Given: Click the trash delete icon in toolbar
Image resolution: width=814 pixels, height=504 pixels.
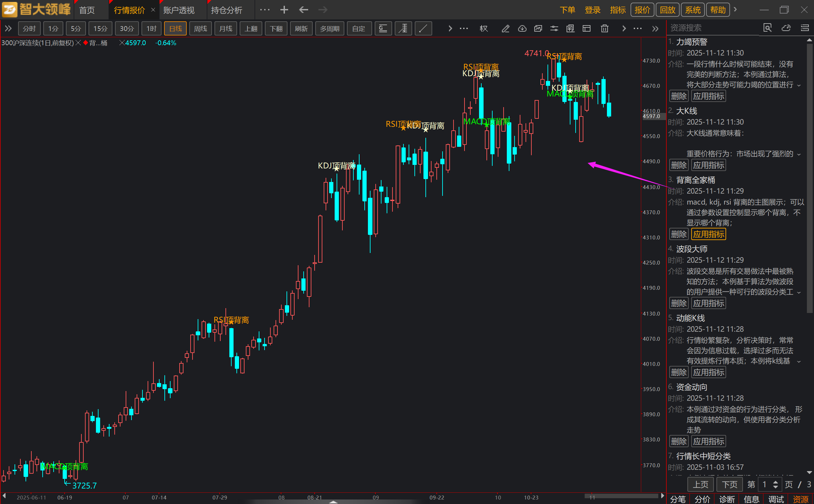Looking at the screenshot, I should [604, 29].
